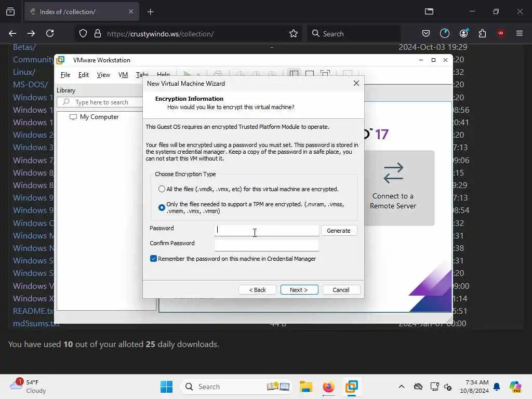Open the Copilot preview taskbar icon
532x399 pixels.
(515, 387)
